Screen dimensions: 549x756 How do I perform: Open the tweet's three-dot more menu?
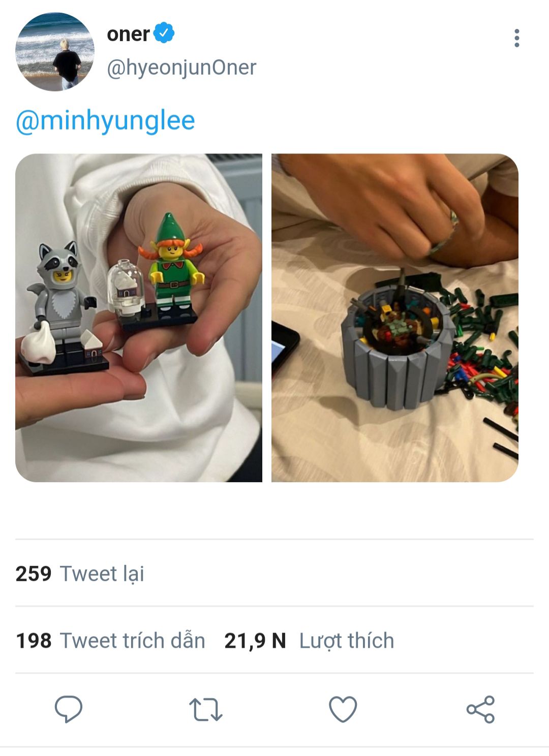pos(516,38)
